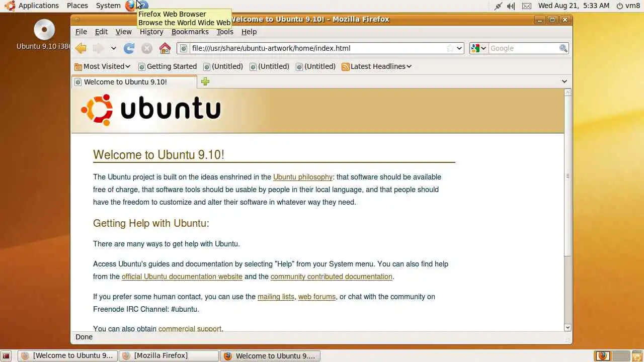Viewport: 644px width, 362px height.
Task: Open the Bookmarks menu
Action: click(190, 32)
